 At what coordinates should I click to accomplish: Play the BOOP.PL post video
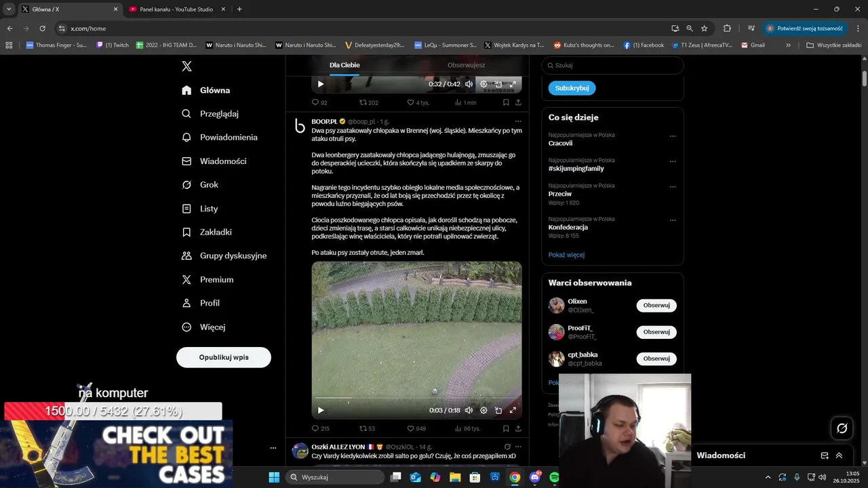coord(321,410)
